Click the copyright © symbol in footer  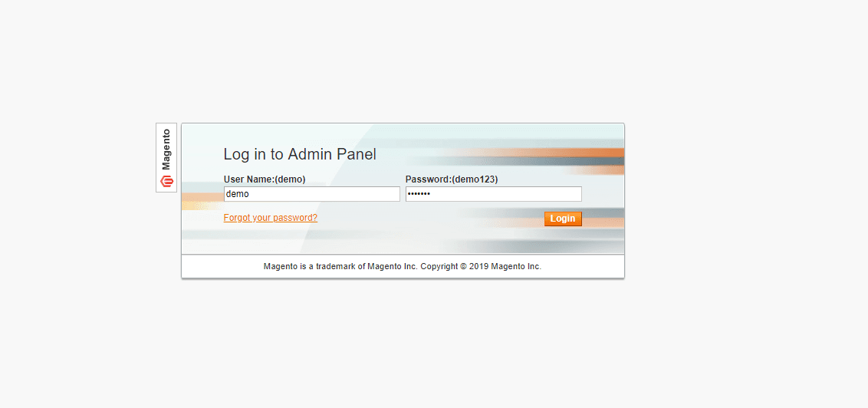[463, 266]
